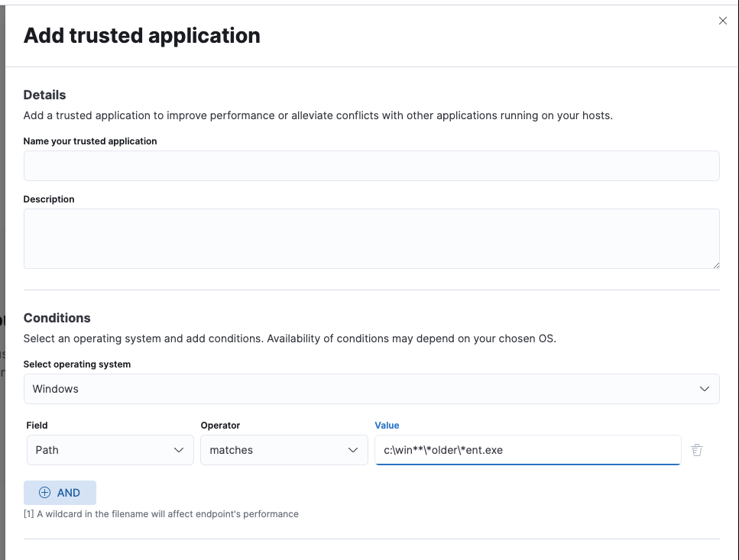Delete the Path condition with trash icon
Screen dimensions: 739x560
697,450
